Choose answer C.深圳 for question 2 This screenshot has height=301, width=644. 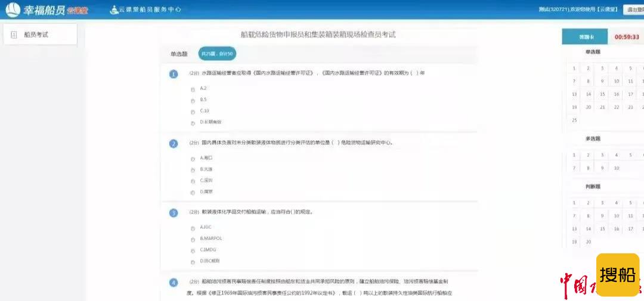click(193, 181)
